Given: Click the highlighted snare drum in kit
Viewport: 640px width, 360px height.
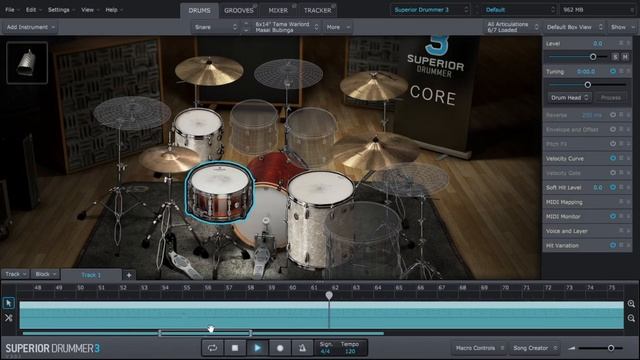Looking at the screenshot, I should (x=220, y=191).
